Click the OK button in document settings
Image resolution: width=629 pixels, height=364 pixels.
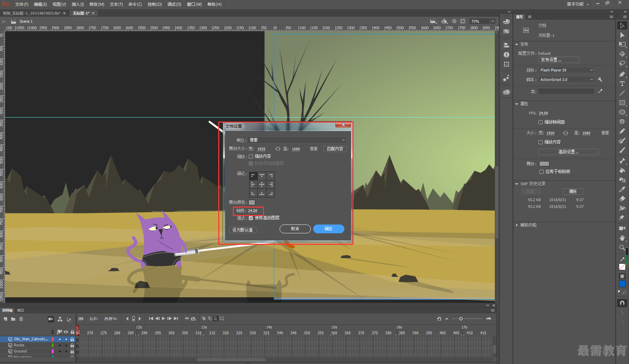tap(329, 229)
